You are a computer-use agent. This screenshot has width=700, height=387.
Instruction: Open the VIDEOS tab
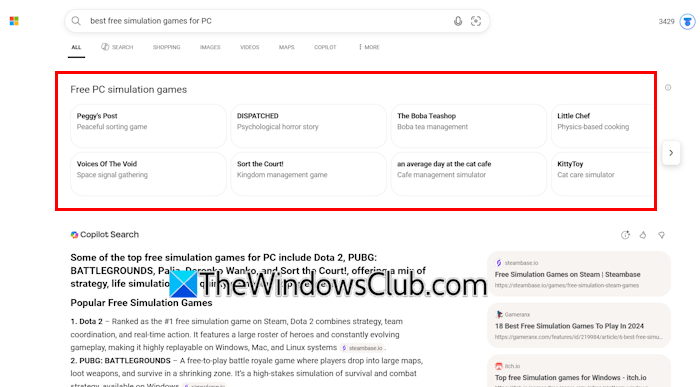[250, 47]
